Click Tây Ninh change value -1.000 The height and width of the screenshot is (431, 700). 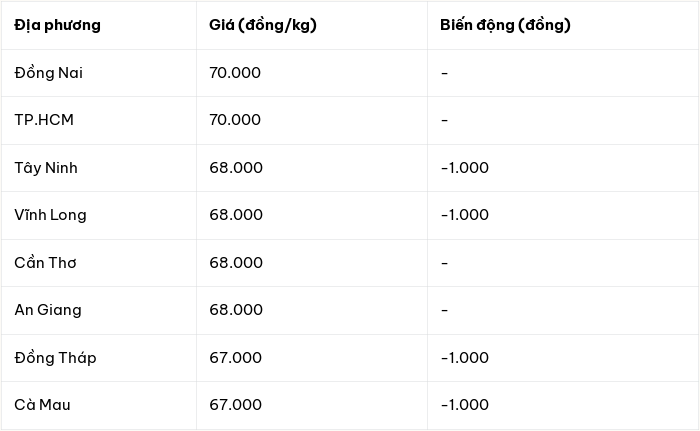pyautogui.click(x=465, y=168)
